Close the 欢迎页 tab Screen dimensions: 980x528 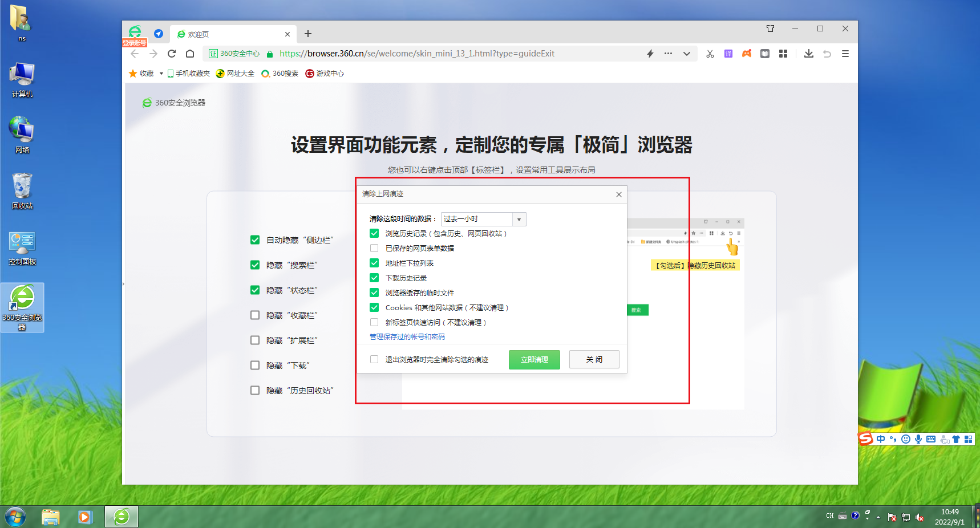pyautogui.click(x=287, y=34)
